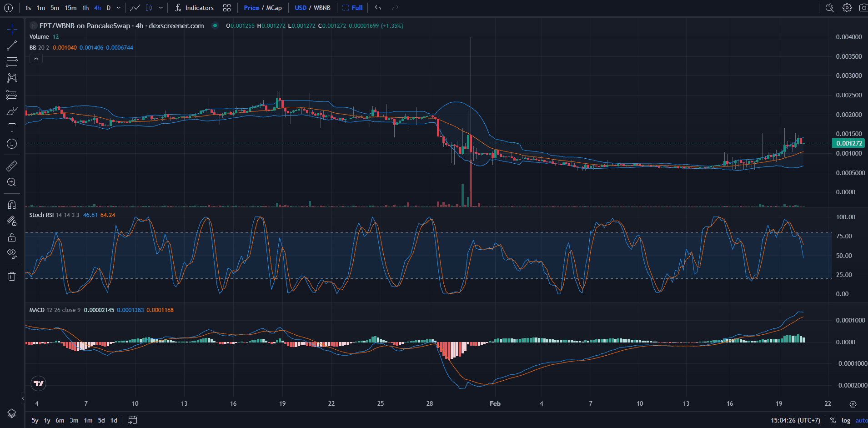Enable logarithmic scale with log toggle
This screenshot has width=868, height=428.
coord(846,420)
